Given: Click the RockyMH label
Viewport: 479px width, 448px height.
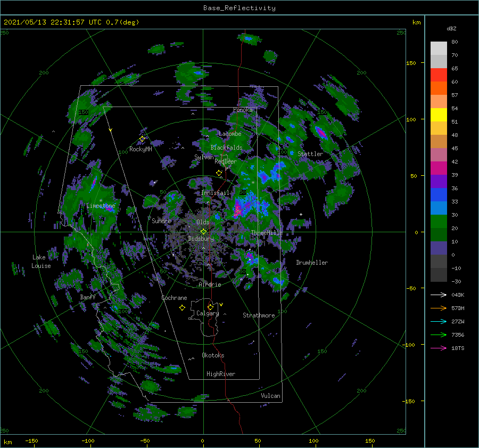Looking at the screenshot, I should 141,149.
